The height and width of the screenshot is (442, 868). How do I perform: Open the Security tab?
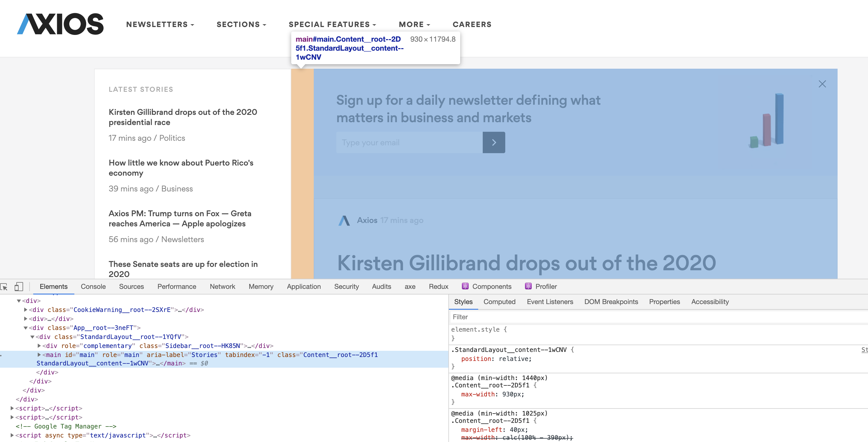[x=346, y=286]
